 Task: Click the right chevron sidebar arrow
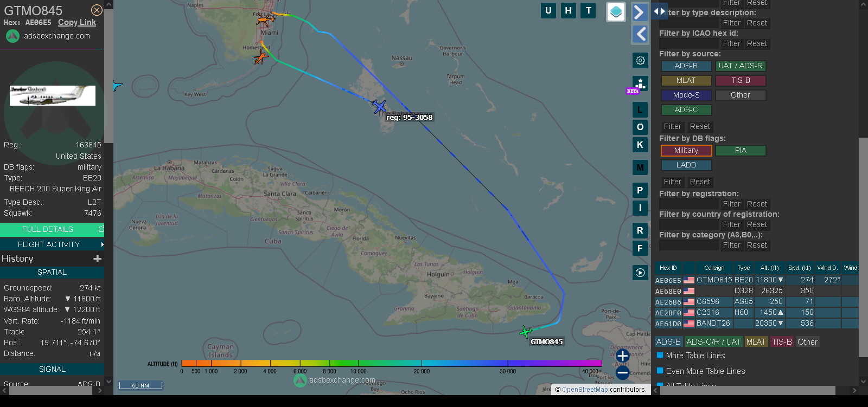point(640,12)
